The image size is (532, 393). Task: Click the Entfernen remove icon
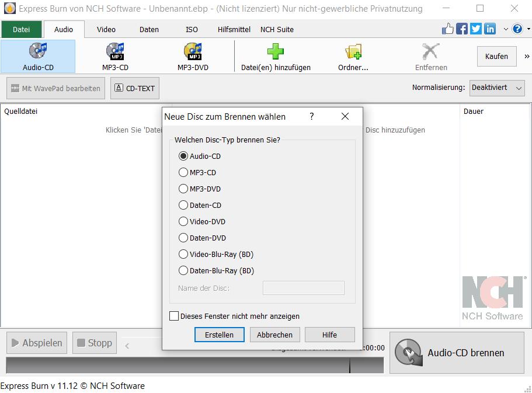point(430,51)
